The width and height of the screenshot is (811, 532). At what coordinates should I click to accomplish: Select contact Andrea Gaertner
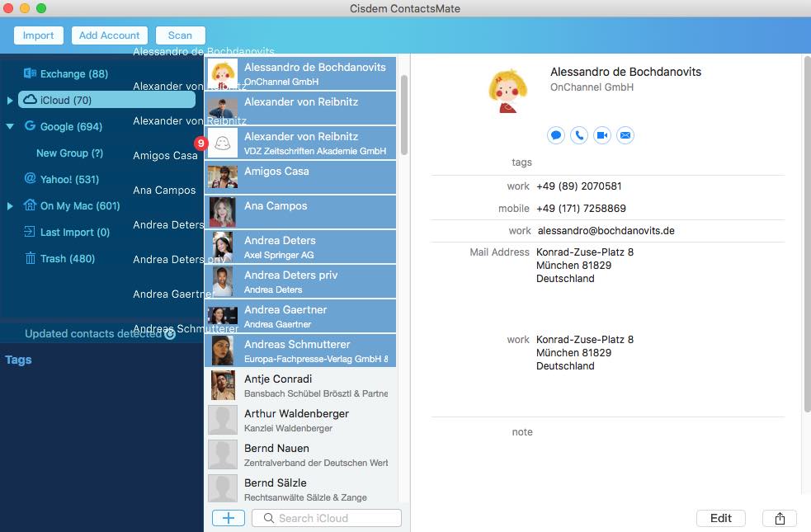(300, 316)
